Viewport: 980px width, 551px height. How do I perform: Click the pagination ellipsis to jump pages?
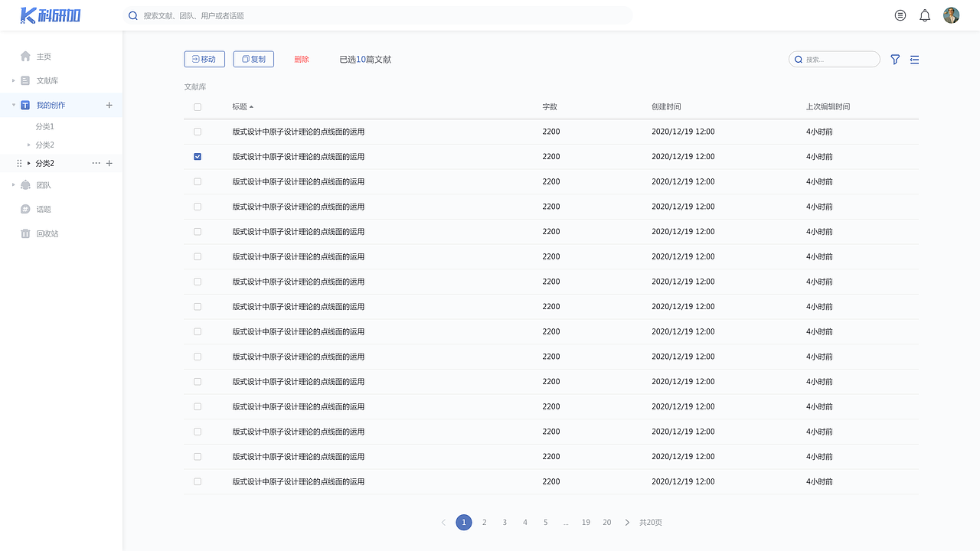(x=566, y=523)
